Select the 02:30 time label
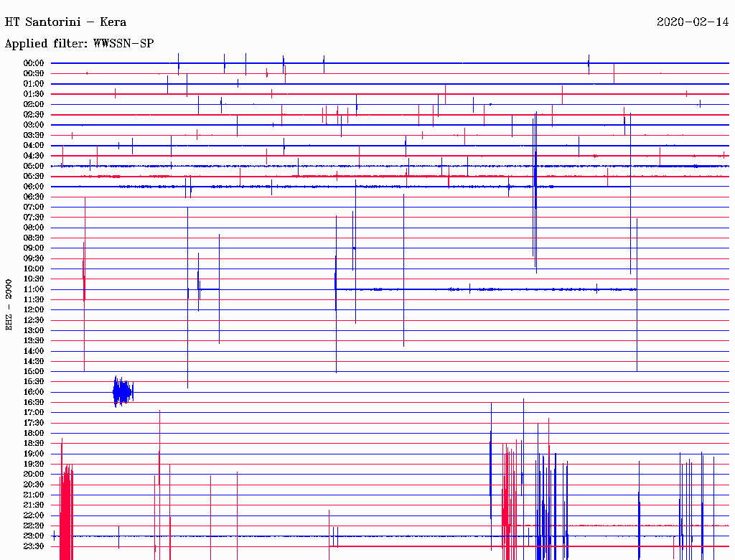The height and width of the screenshot is (560, 735). click(34, 114)
